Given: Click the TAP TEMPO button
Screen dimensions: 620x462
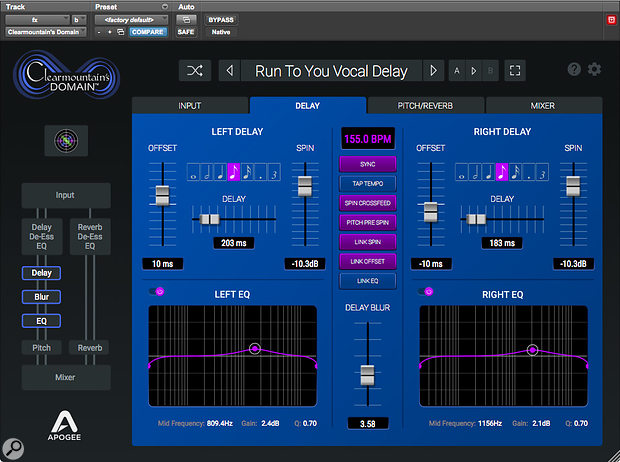Looking at the screenshot, I should click(368, 184).
